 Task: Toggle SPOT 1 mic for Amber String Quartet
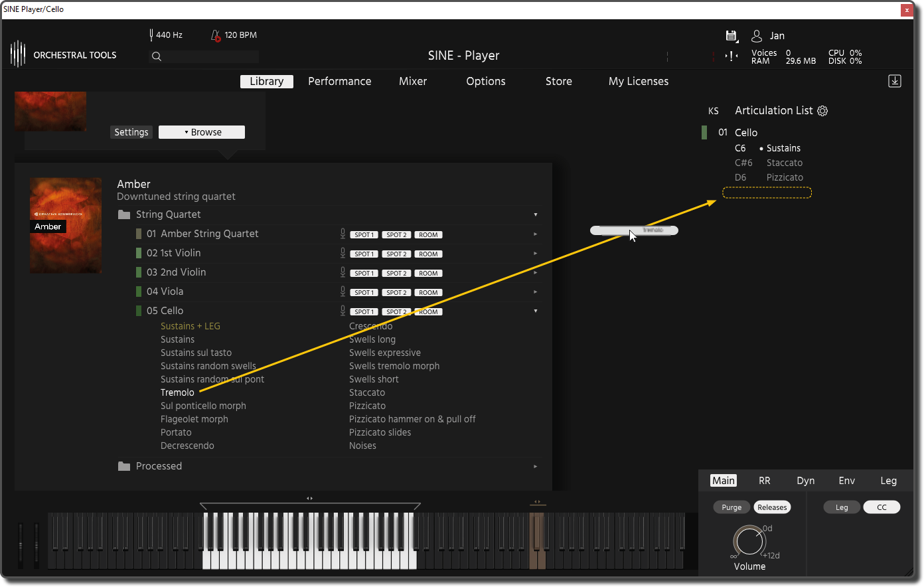point(364,235)
